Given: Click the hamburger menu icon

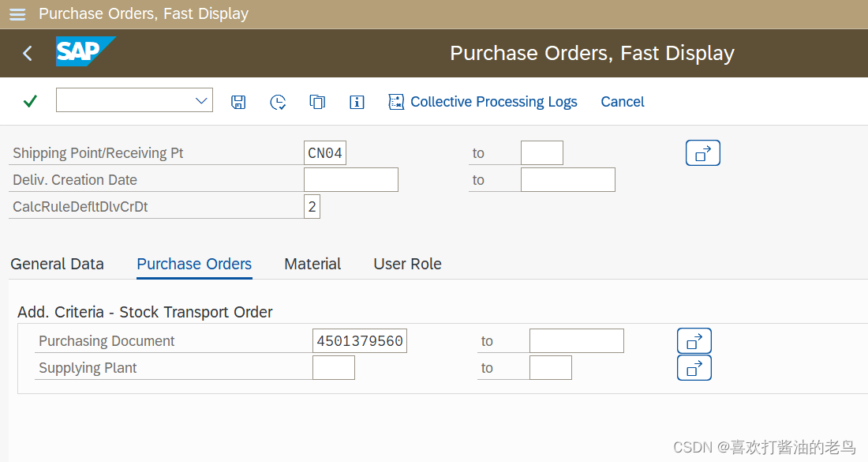Looking at the screenshot, I should click(17, 13).
